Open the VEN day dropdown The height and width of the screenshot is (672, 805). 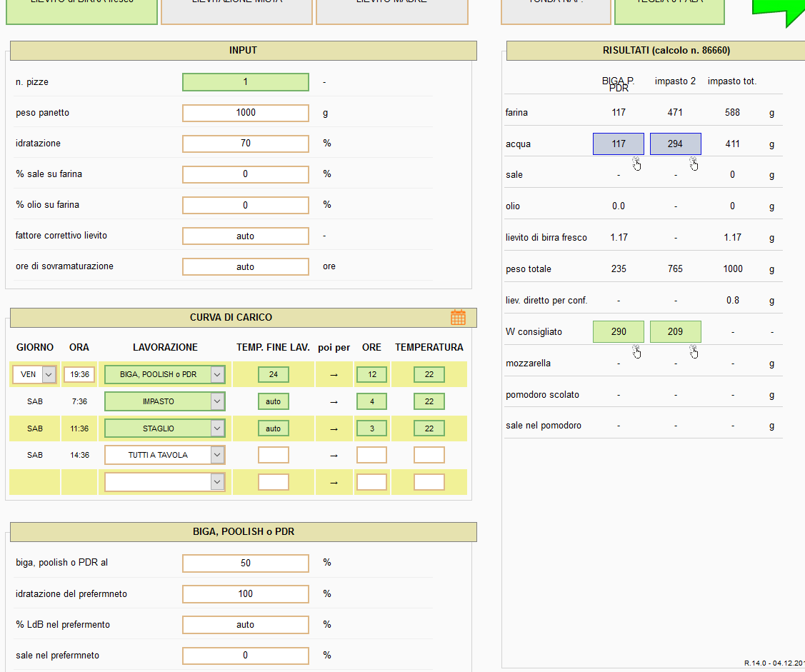coord(34,374)
